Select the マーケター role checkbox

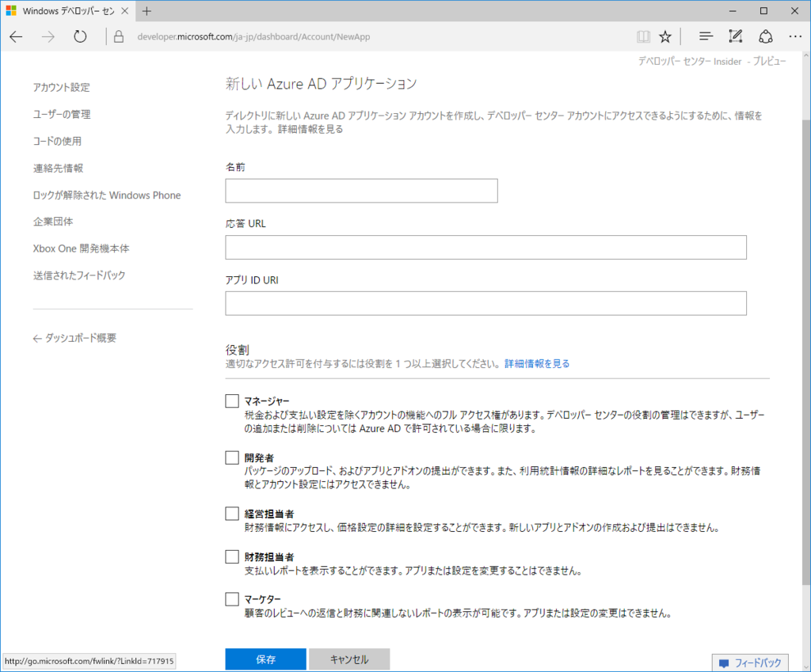coord(232,599)
